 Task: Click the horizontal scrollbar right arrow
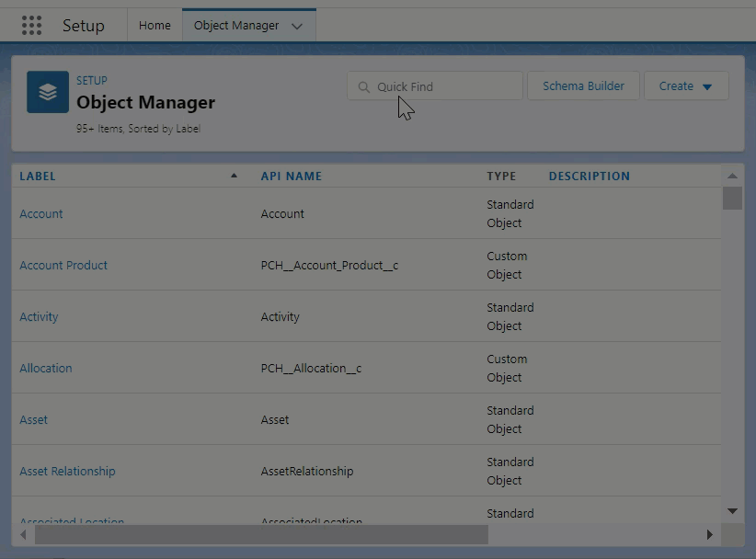tap(709, 534)
